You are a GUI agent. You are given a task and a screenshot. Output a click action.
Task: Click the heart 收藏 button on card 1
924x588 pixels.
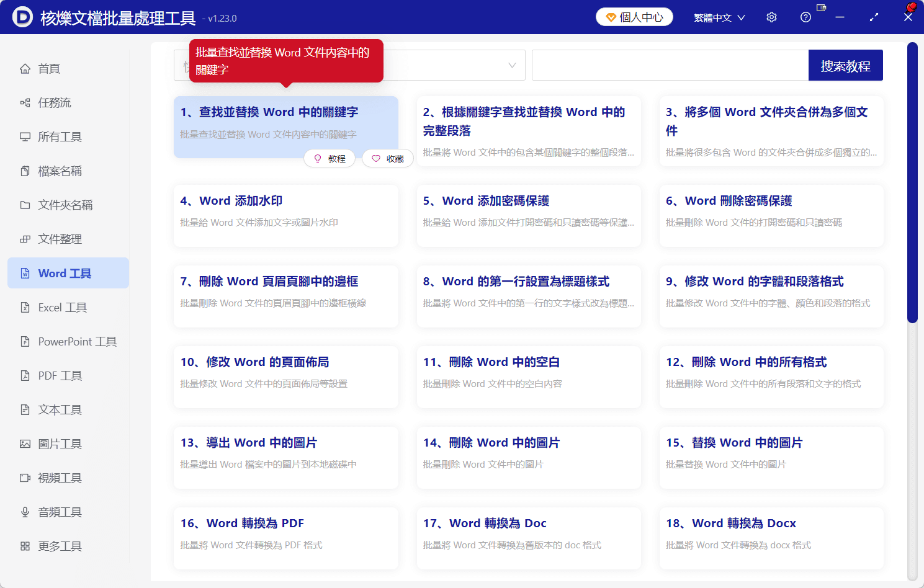(388, 159)
